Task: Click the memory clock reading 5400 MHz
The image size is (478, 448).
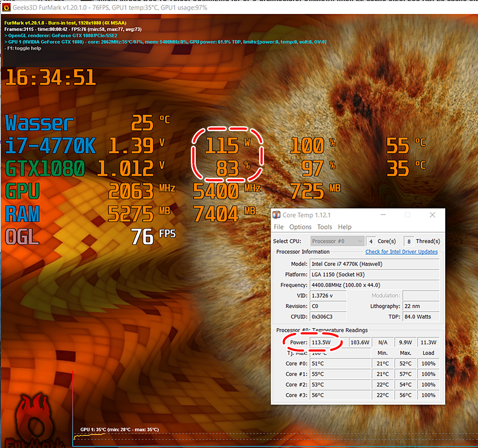Action: 227,191
